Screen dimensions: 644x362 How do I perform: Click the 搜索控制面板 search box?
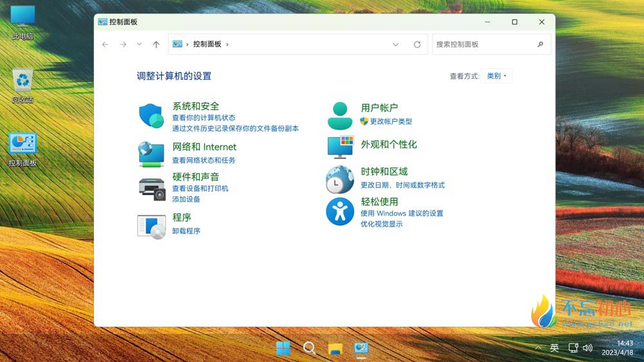(484, 44)
